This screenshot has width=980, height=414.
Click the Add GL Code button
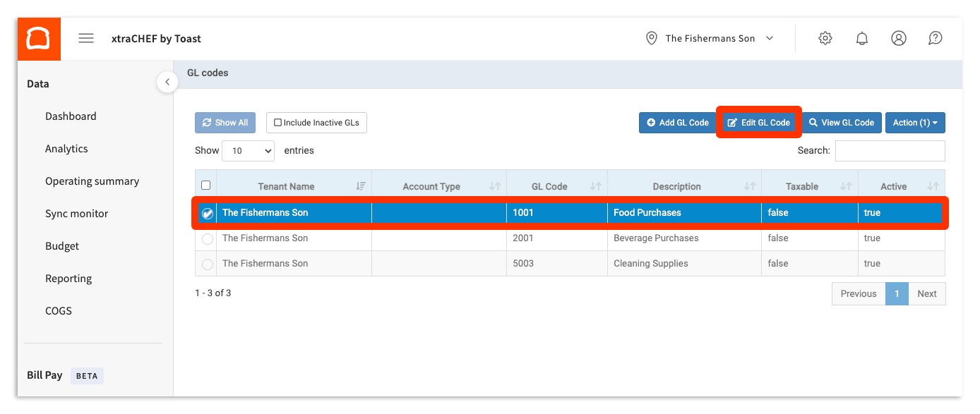coord(677,122)
